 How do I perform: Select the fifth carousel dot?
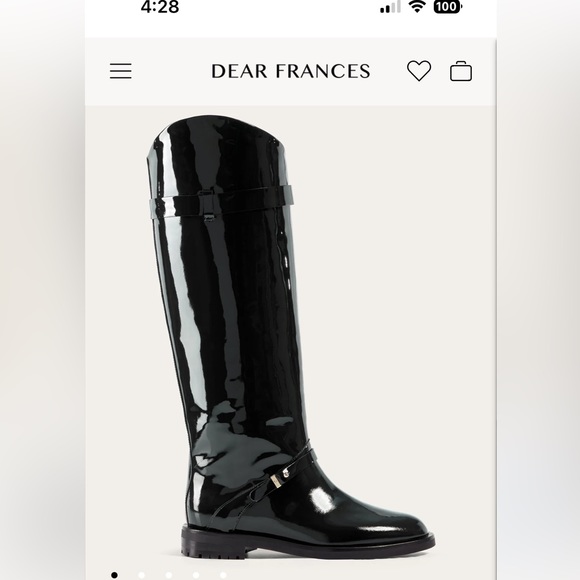pyautogui.click(x=223, y=575)
